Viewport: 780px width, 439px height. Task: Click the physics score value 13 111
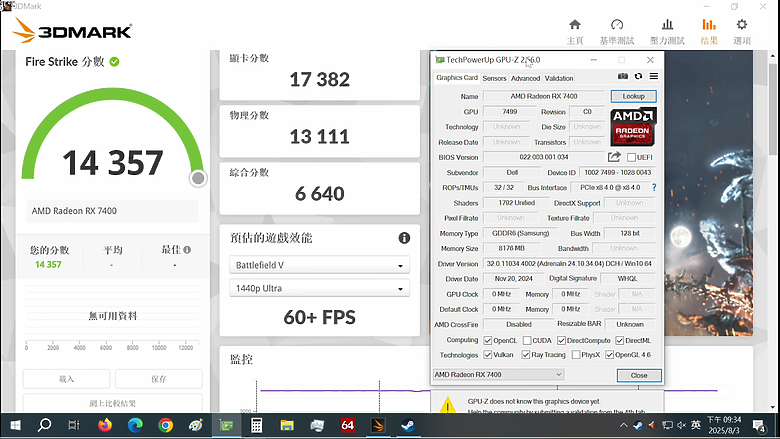[319, 137]
